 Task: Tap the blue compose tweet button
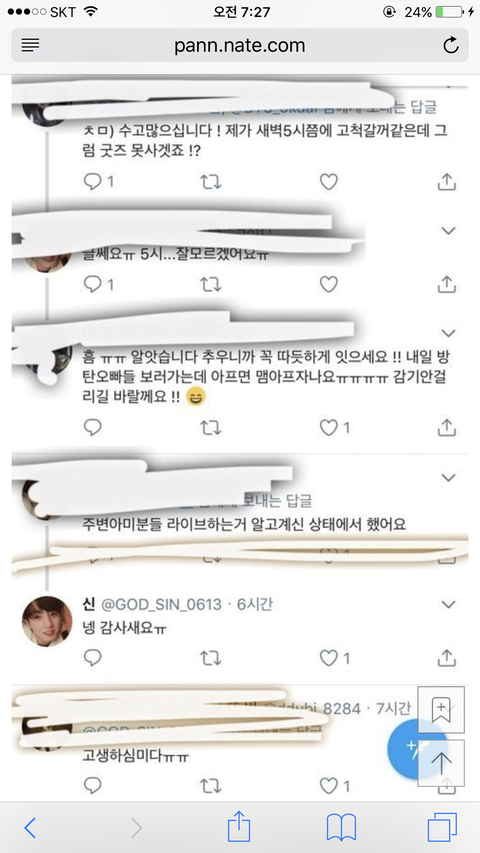click(412, 749)
